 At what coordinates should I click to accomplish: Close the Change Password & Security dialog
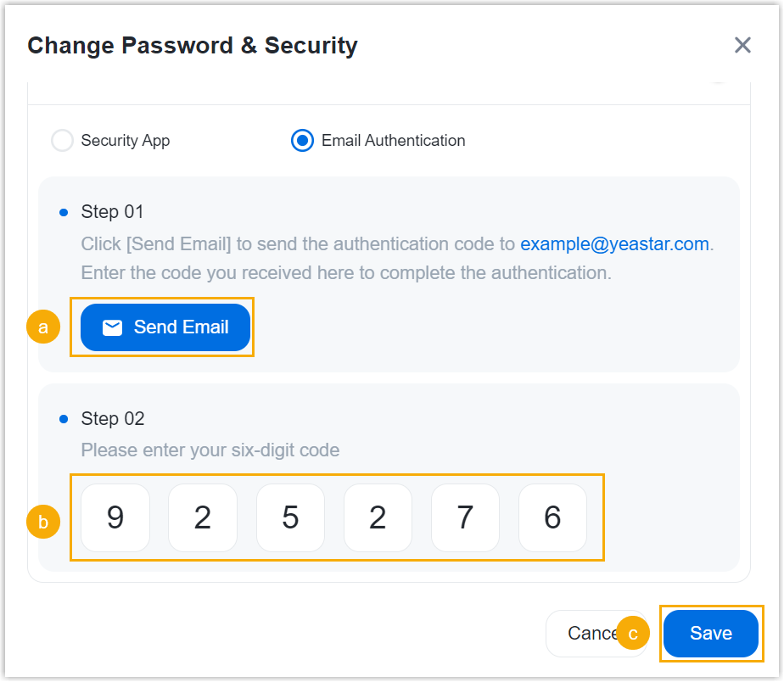742,45
